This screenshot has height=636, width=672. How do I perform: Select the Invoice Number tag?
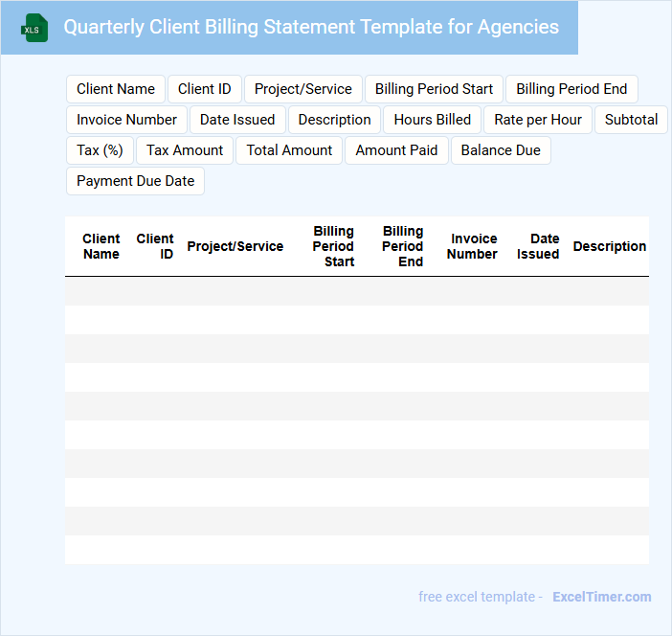(126, 120)
